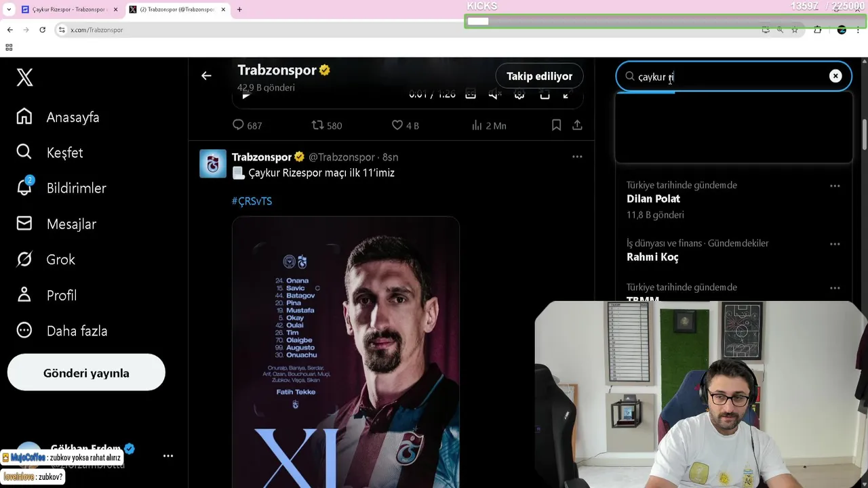Screen dimensions: 868x488
Task: Repost the post with 580 reposts
Action: (326, 125)
